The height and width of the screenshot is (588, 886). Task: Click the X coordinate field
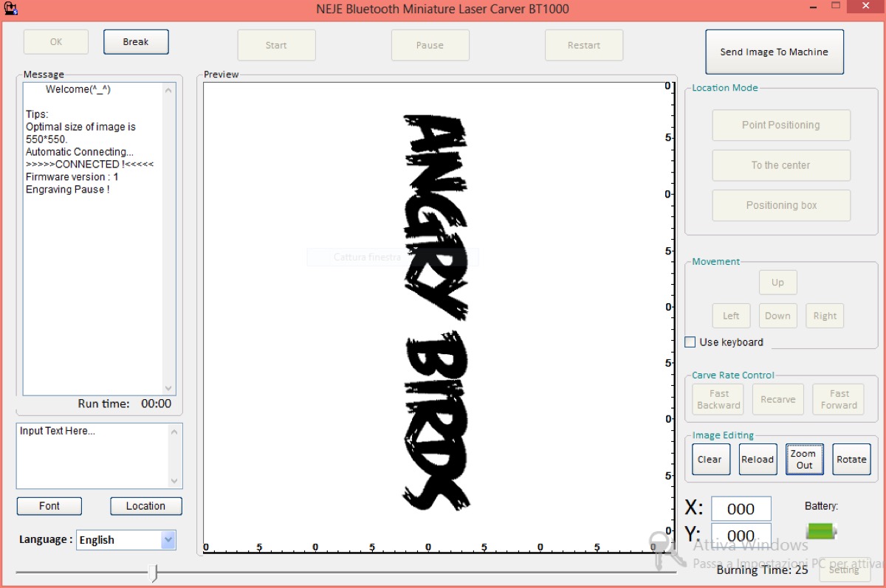(x=741, y=509)
